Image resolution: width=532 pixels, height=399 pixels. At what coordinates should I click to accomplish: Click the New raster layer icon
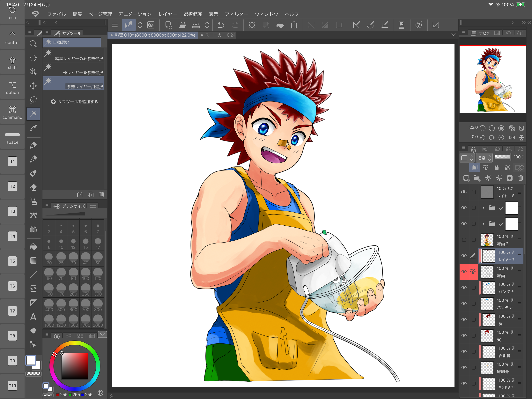pyautogui.click(x=466, y=178)
